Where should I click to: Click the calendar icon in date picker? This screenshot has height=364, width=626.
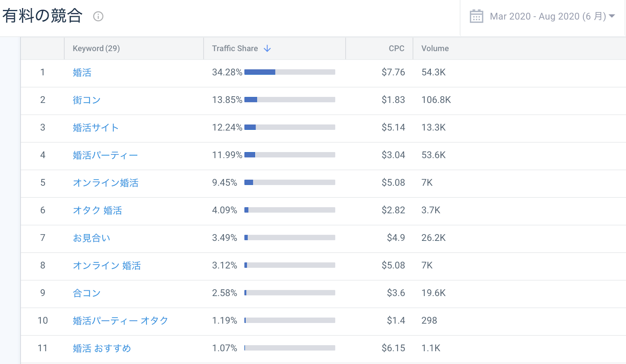[x=476, y=16]
